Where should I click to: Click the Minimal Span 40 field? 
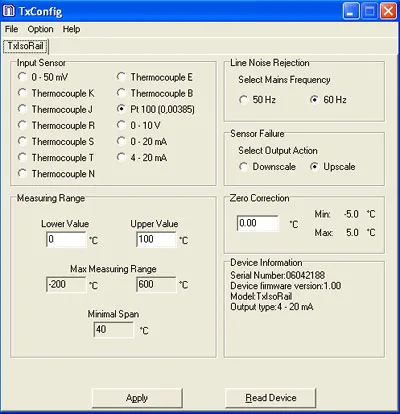coord(114,330)
